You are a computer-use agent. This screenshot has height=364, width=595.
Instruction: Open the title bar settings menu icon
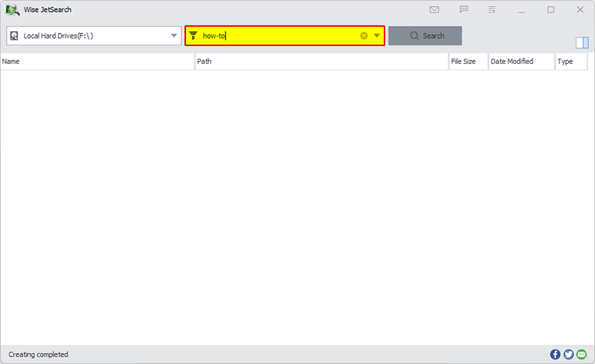point(492,10)
